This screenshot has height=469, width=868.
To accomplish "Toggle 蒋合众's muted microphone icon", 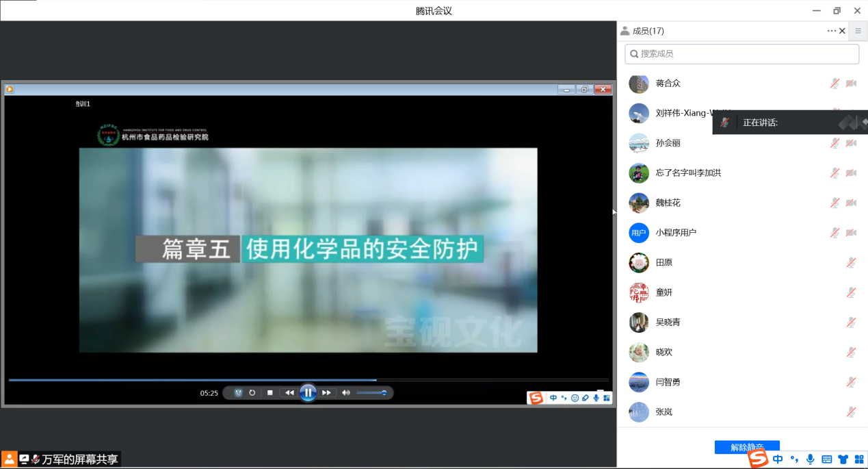I will (x=835, y=84).
